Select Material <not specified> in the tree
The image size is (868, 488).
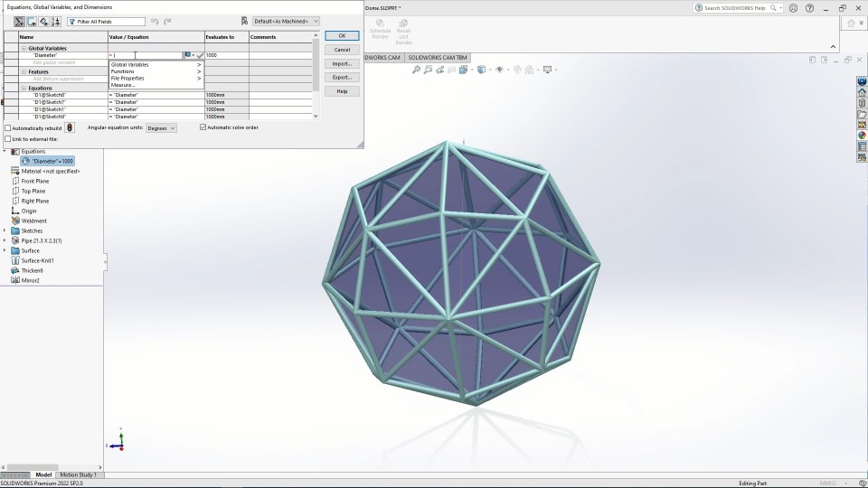pos(45,171)
